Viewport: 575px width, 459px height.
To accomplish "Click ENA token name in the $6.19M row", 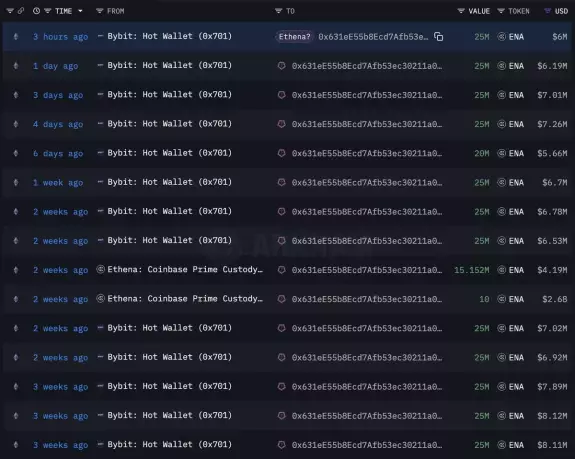I will pyautogui.click(x=516, y=66).
